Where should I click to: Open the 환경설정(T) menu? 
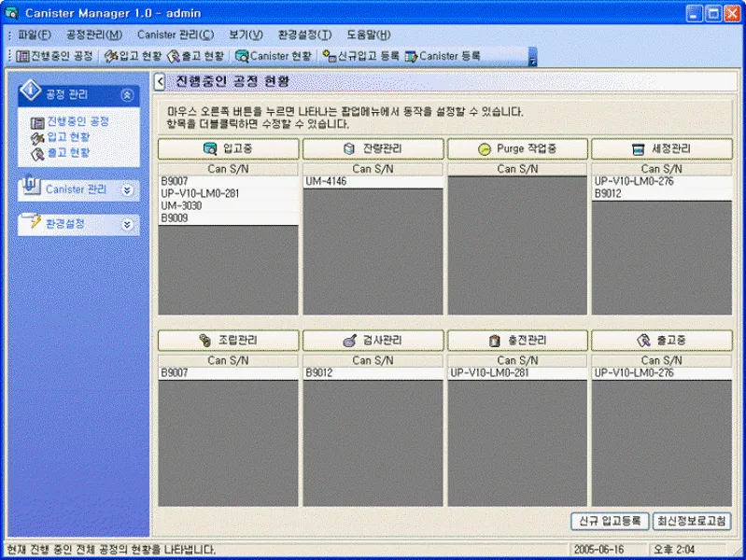click(x=304, y=35)
